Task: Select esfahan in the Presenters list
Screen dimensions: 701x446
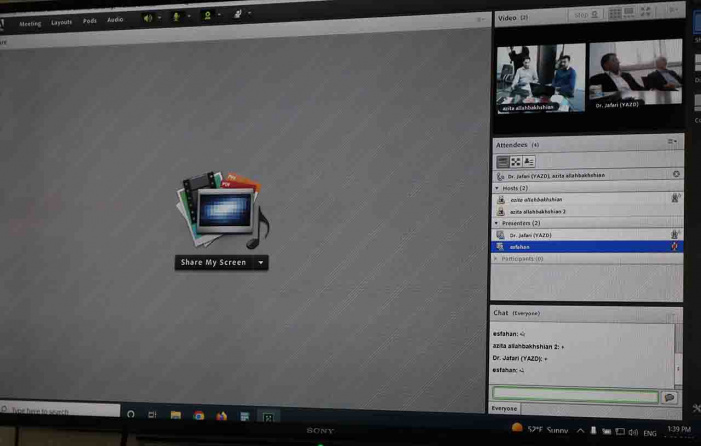Action: [x=519, y=246]
